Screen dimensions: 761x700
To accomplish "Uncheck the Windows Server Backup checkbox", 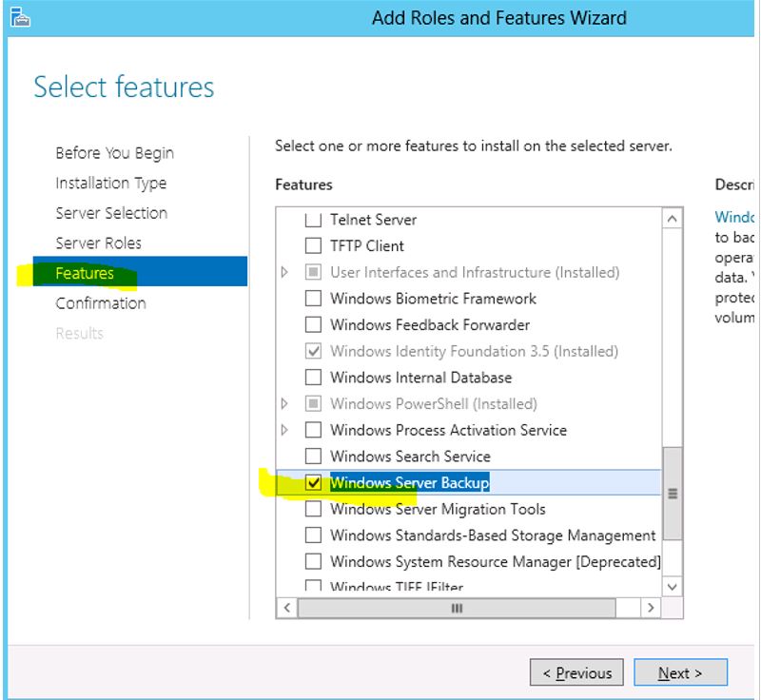I will [x=313, y=483].
